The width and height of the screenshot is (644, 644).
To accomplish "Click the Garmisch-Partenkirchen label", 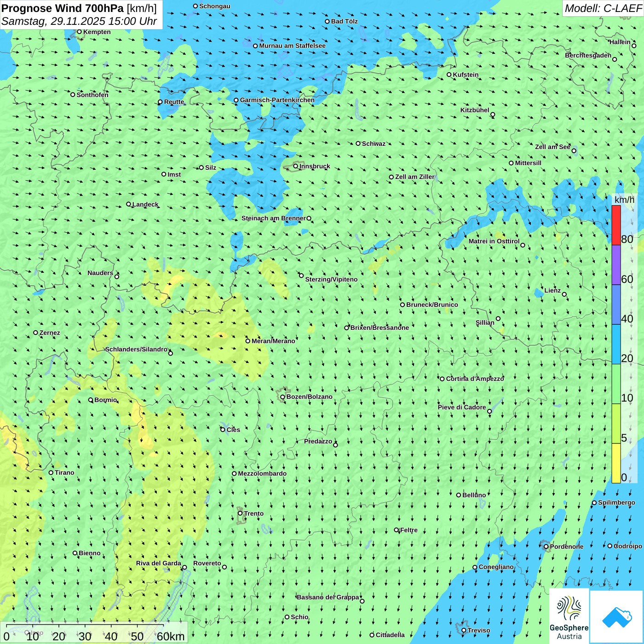I will pyautogui.click(x=277, y=100).
